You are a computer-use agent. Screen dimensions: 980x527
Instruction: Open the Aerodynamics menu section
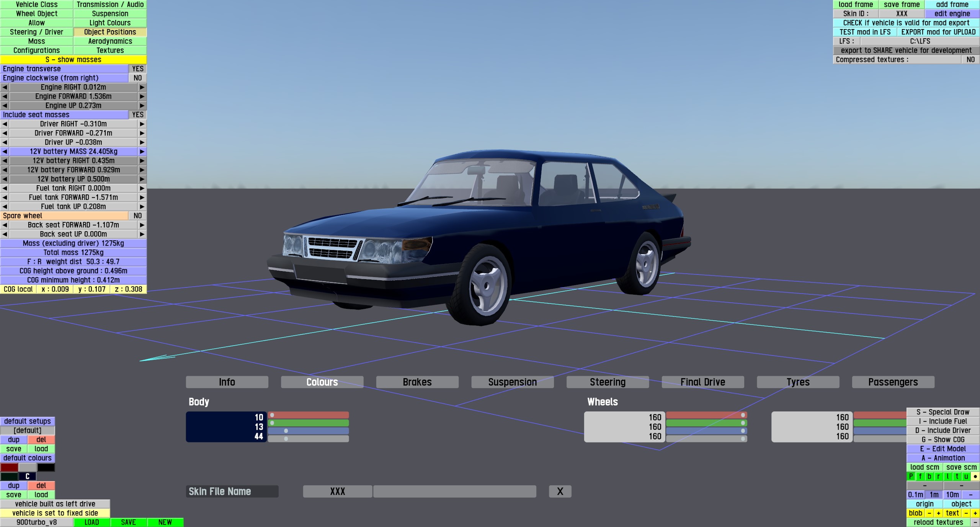[110, 41]
